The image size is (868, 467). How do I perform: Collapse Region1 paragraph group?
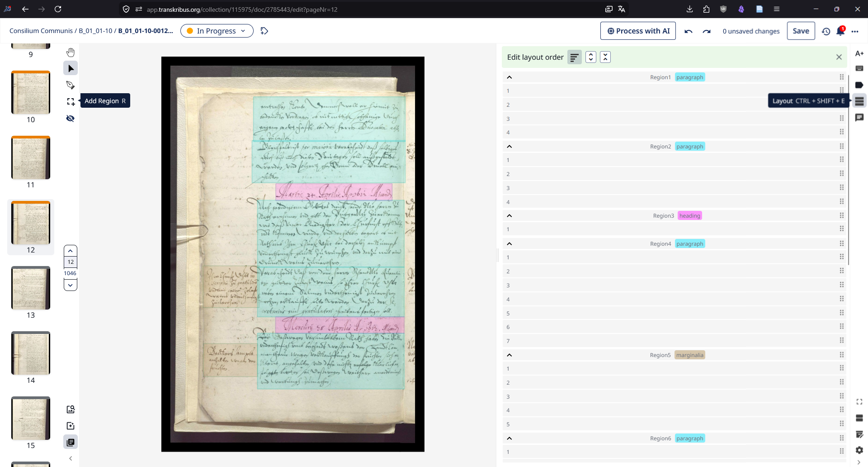point(509,77)
